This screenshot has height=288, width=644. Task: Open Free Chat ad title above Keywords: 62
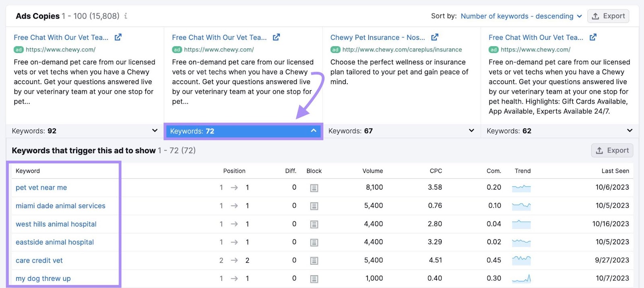coord(536,37)
